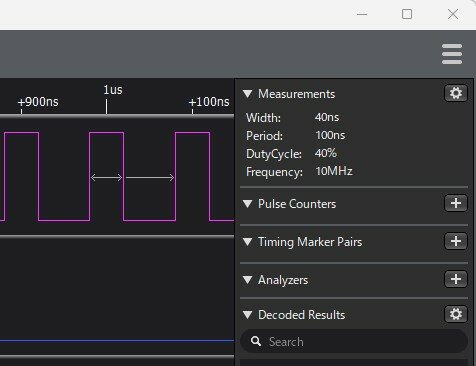Collapse the Decoded Results section

point(248,315)
